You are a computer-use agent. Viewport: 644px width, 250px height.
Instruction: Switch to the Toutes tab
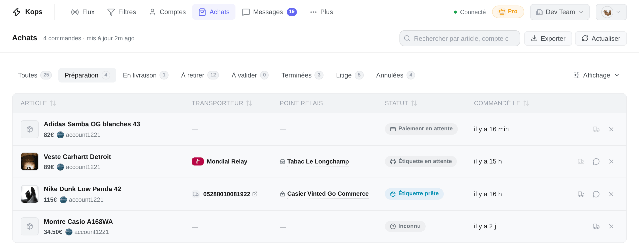(x=35, y=75)
